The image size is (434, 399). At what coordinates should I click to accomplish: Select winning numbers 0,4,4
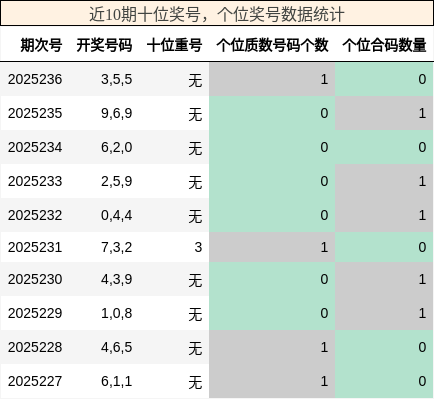tap(117, 215)
